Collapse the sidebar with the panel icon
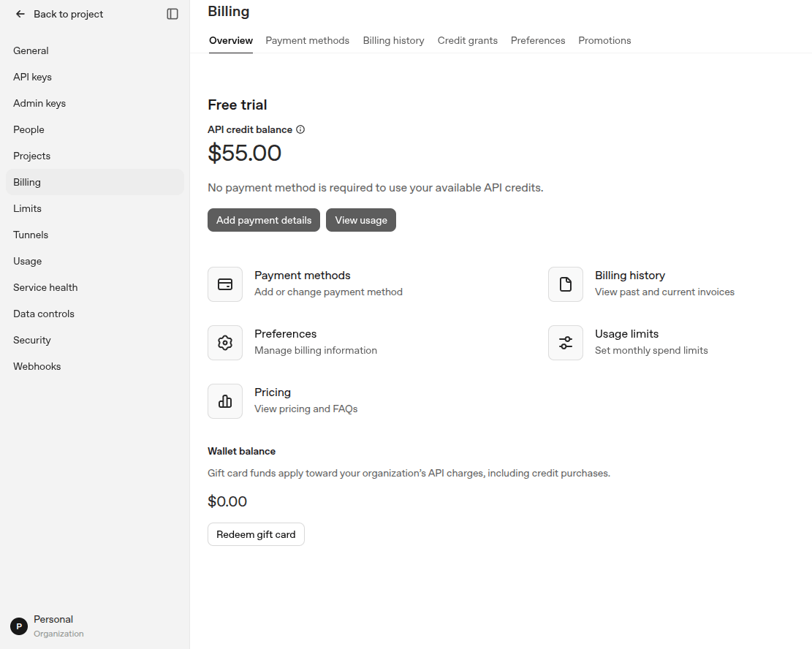Image resolution: width=812 pixels, height=649 pixels. click(x=172, y=14)
